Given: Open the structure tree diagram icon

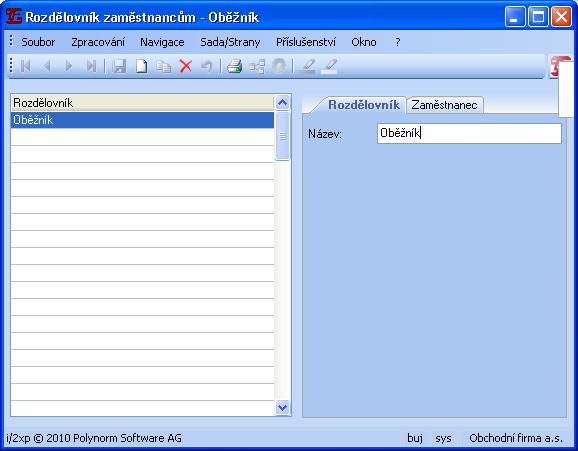Looking at the screenshot, I should (257, 67).
